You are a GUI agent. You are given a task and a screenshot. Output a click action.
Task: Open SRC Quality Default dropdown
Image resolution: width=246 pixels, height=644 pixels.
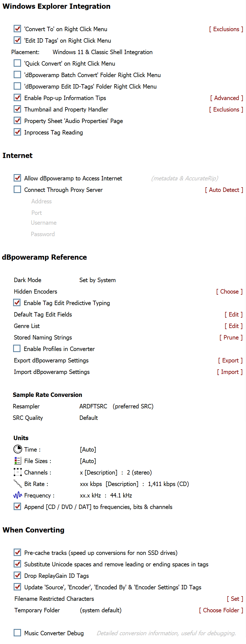(x=88, y=418)
